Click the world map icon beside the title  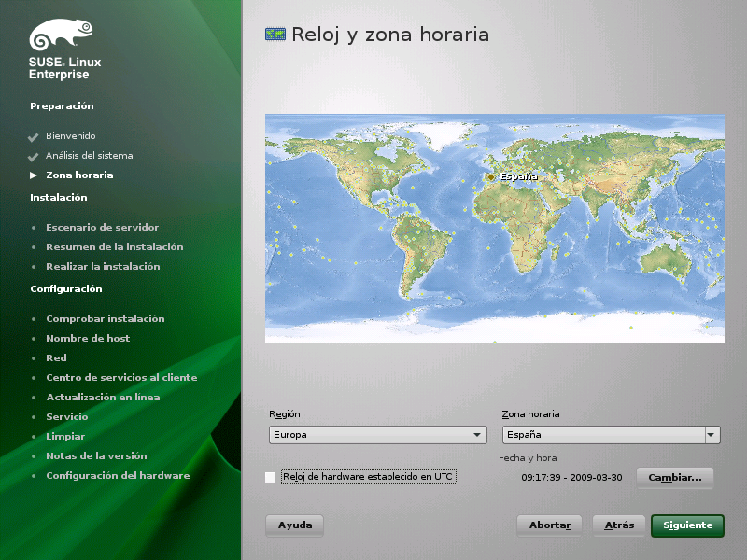pos(275,35)
